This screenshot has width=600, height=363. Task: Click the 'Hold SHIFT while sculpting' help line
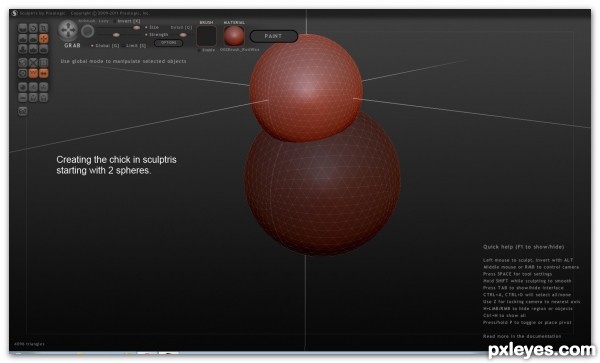527,281
